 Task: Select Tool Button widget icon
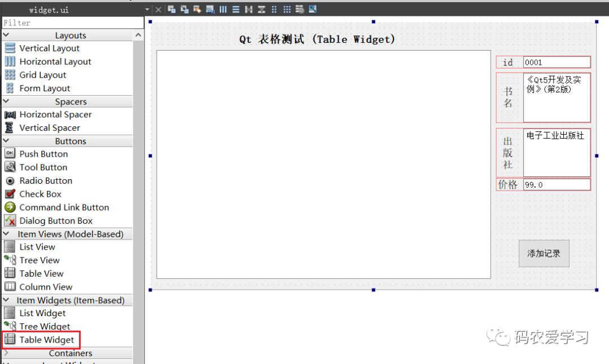[10, 167]
